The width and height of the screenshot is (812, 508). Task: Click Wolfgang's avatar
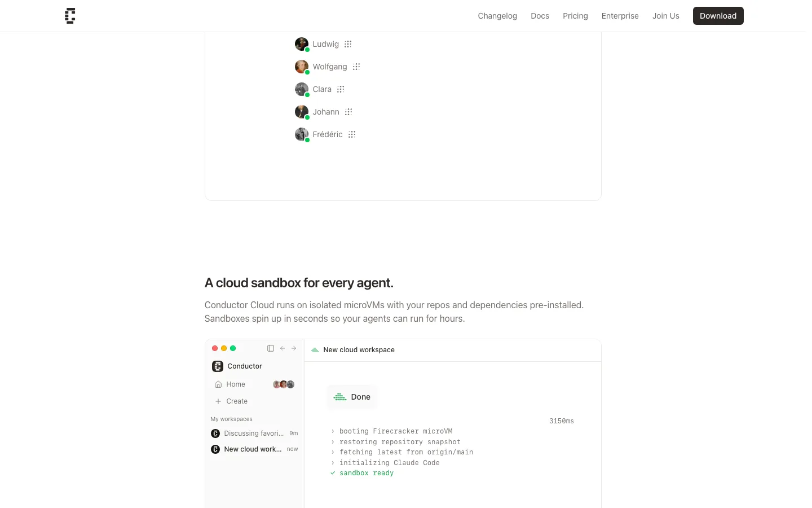[302, 67]
